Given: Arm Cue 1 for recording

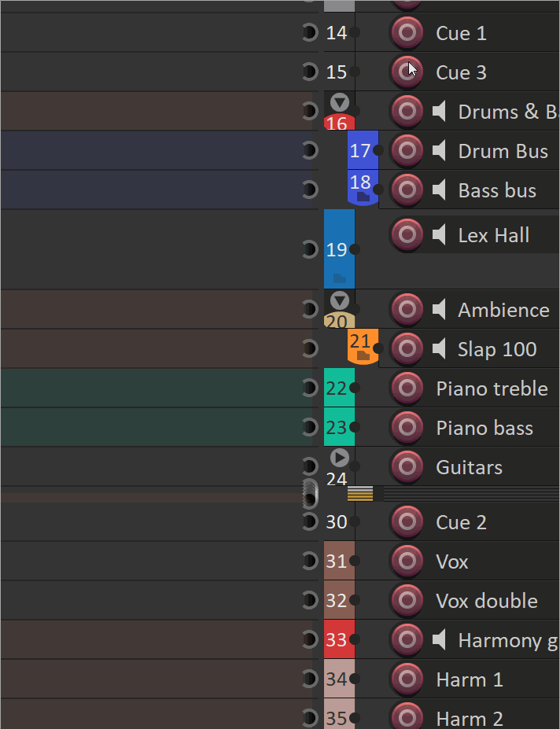Looking at the screenshot, I should point(407,33).
